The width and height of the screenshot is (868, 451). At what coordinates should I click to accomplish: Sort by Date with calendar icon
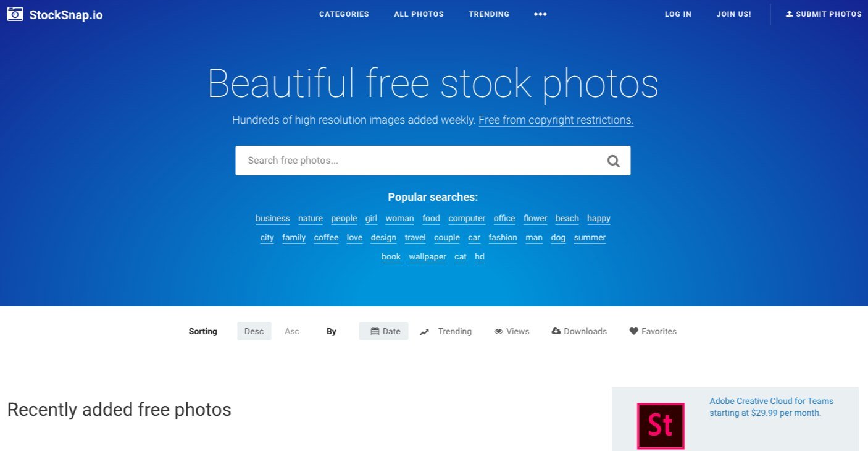click(375, 331)
